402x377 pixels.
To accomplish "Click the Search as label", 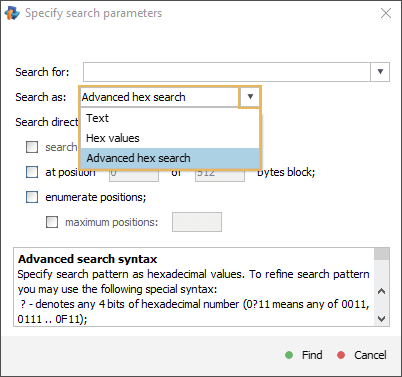I will tap(41, 97).
